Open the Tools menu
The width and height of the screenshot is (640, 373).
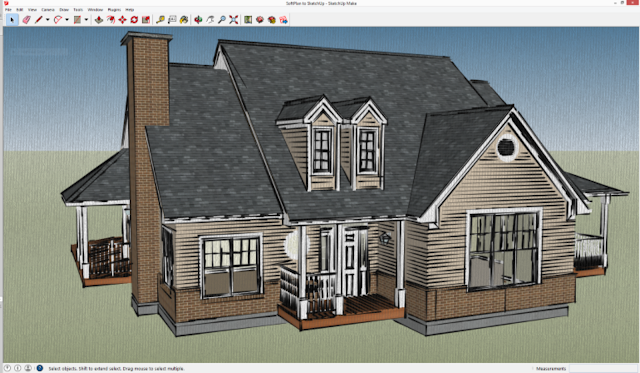[78, 9]
